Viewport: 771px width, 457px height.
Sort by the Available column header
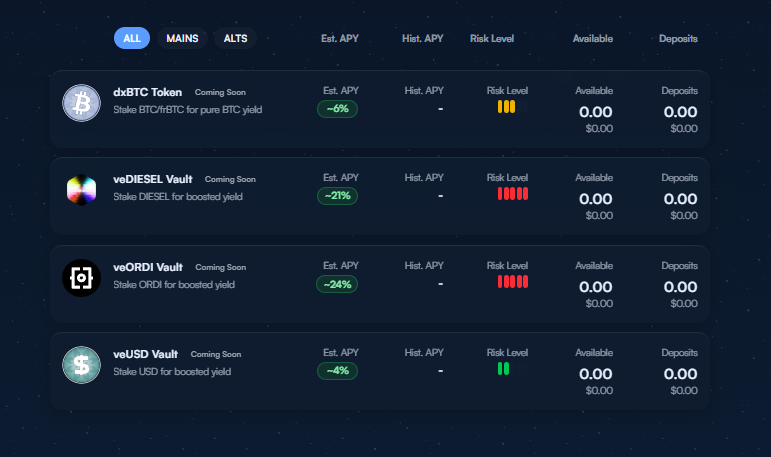click(593, 38)
